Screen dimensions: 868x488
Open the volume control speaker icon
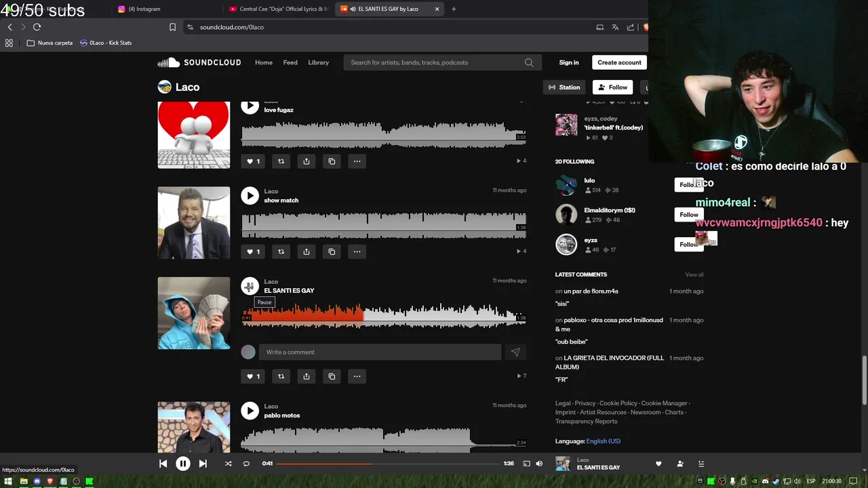tap(539, 464)
